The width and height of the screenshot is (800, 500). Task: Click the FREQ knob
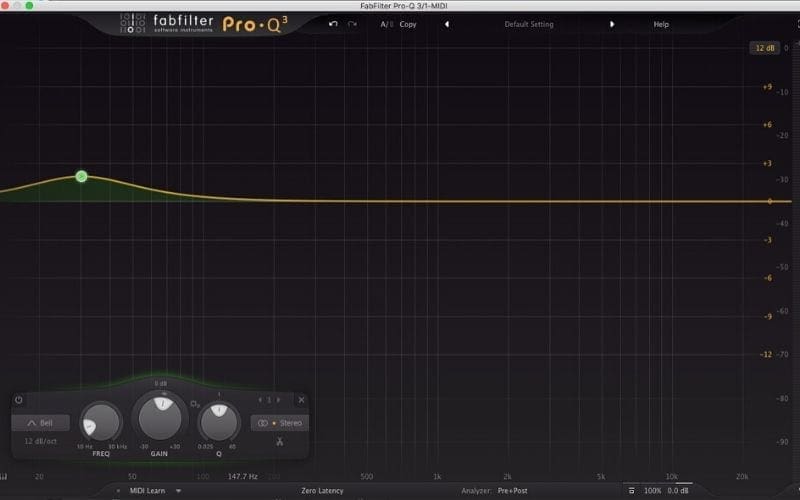(x=101, y=422)
